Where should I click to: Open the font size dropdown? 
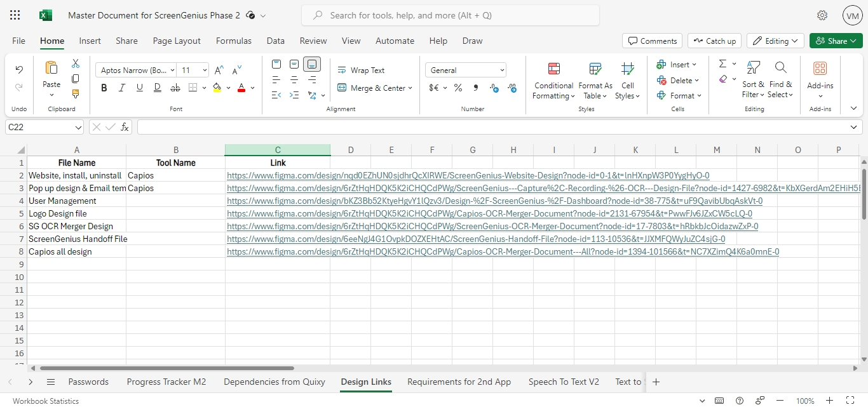[205, 70]
